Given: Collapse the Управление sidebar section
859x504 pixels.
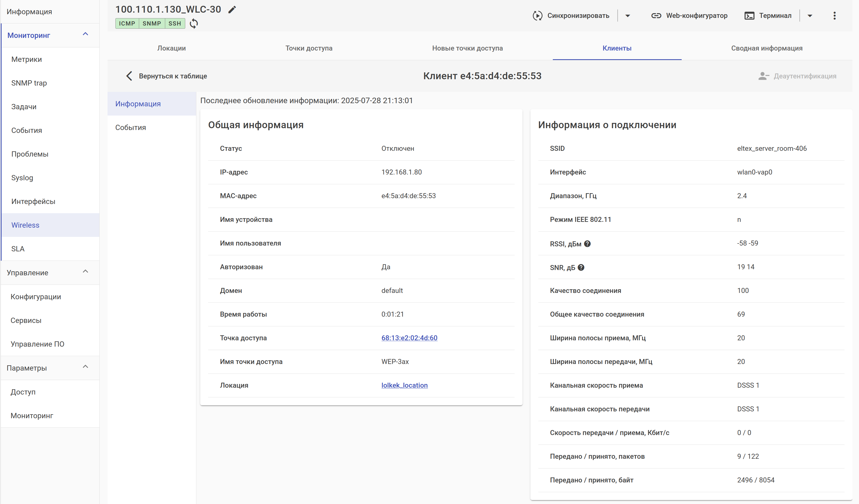Looking at the screenshot, I should [x=86, y=271].
